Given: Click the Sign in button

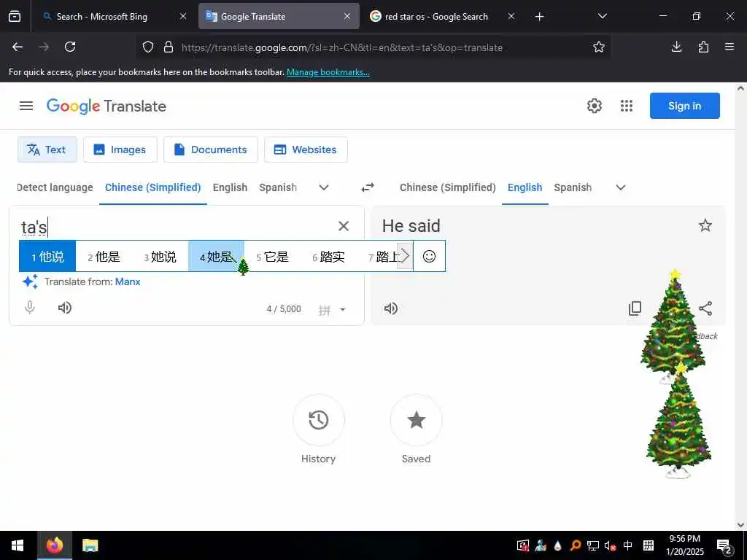Looking at the screenshot, I should 684,106.
